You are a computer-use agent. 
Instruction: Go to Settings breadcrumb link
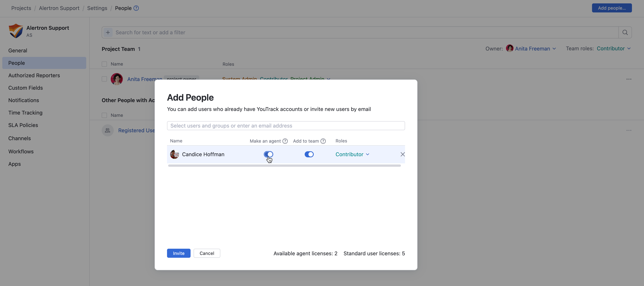tap(97, 8)
